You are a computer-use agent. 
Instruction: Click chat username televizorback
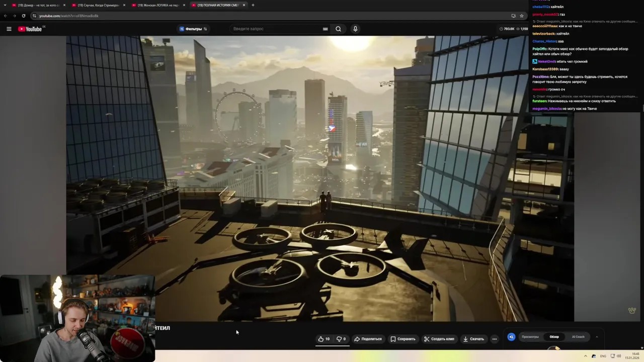544,34
